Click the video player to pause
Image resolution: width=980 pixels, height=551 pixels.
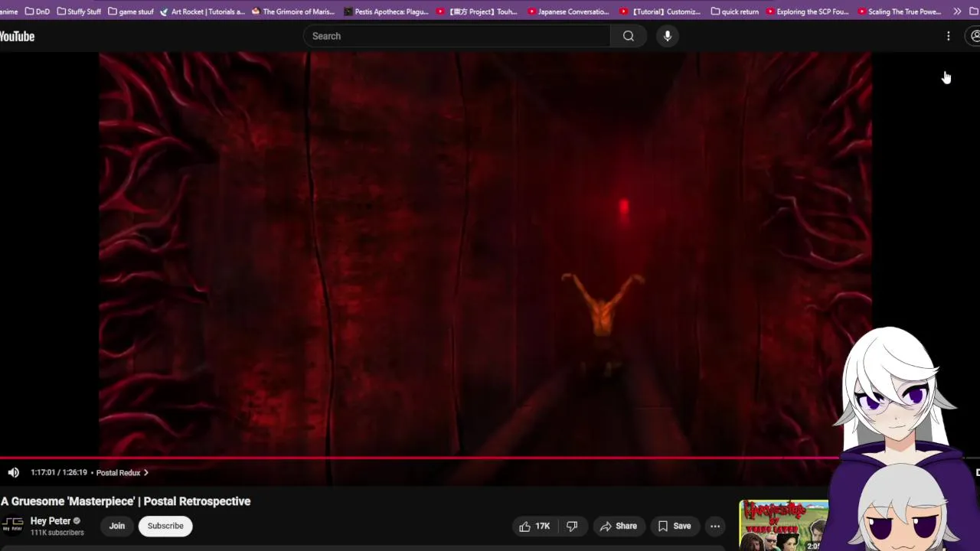485,253
